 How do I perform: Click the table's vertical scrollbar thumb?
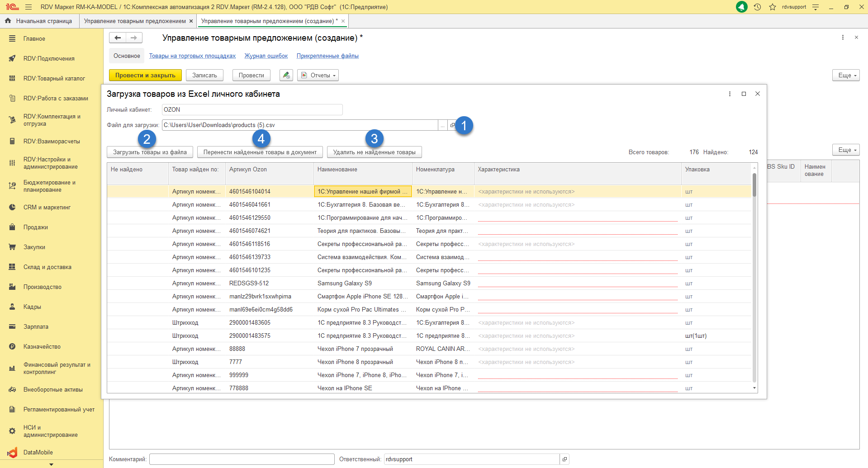754,185
